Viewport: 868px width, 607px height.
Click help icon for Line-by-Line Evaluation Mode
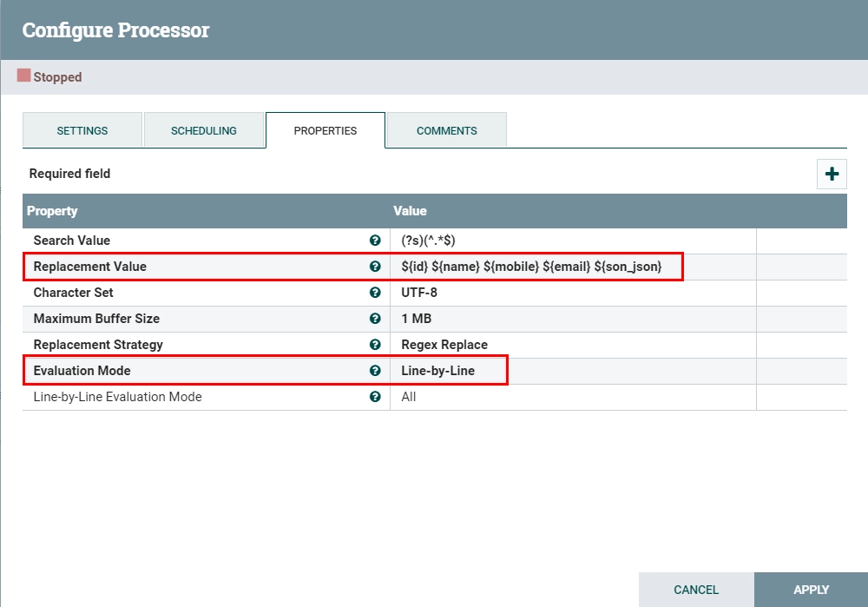coord(375,397)
